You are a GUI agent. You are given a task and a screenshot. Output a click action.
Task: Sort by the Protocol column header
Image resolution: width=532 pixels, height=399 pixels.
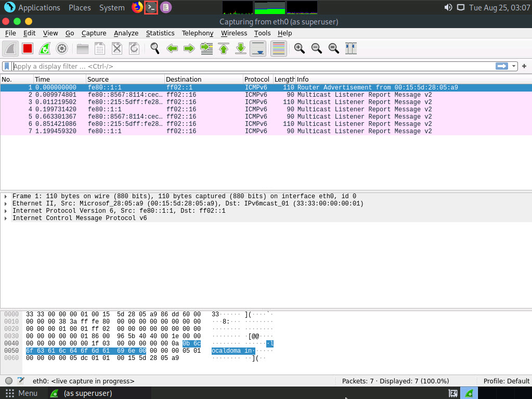[x=258, y=79]
